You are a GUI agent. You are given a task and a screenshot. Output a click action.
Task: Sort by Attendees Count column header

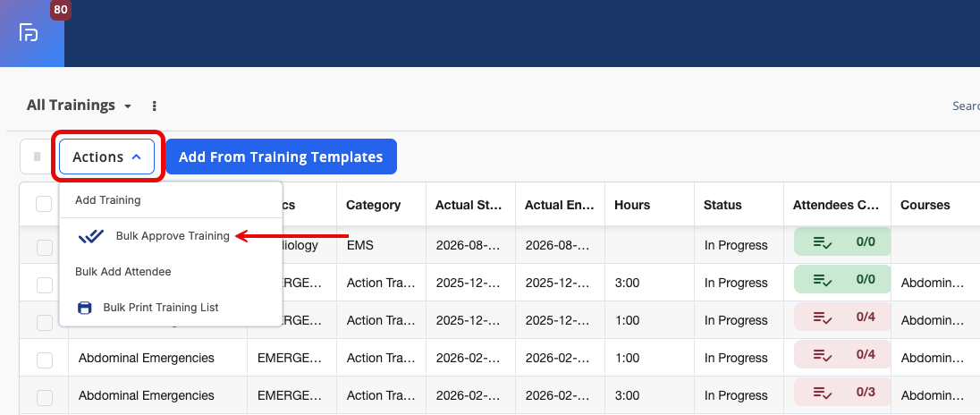[x=836, y=205]
